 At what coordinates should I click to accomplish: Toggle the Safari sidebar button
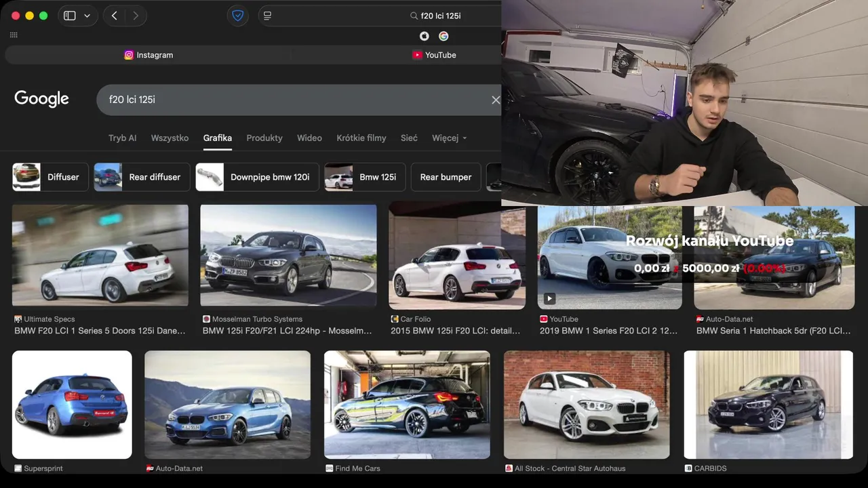coord(70,16)
